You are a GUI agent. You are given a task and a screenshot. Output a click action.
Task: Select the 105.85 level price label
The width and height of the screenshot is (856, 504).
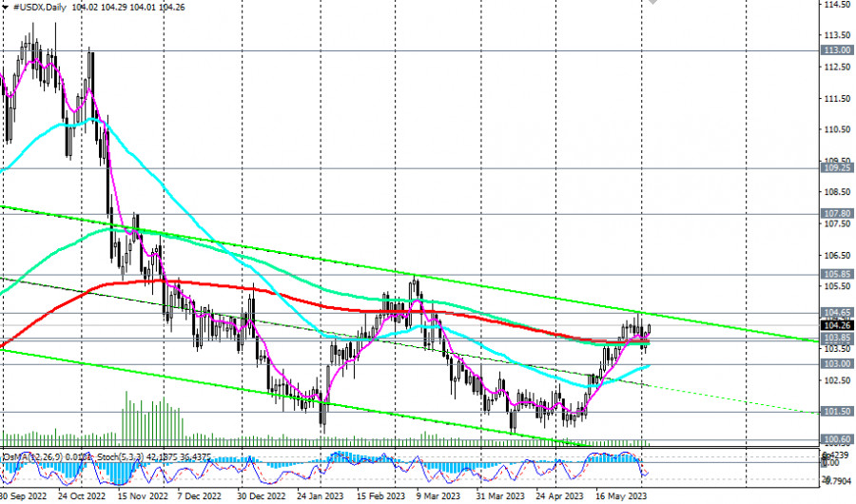coord(837,274)
